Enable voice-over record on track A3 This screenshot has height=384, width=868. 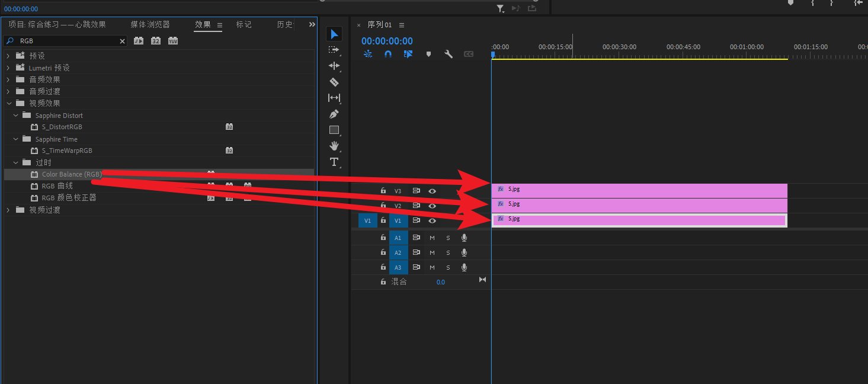click(465, 267)
